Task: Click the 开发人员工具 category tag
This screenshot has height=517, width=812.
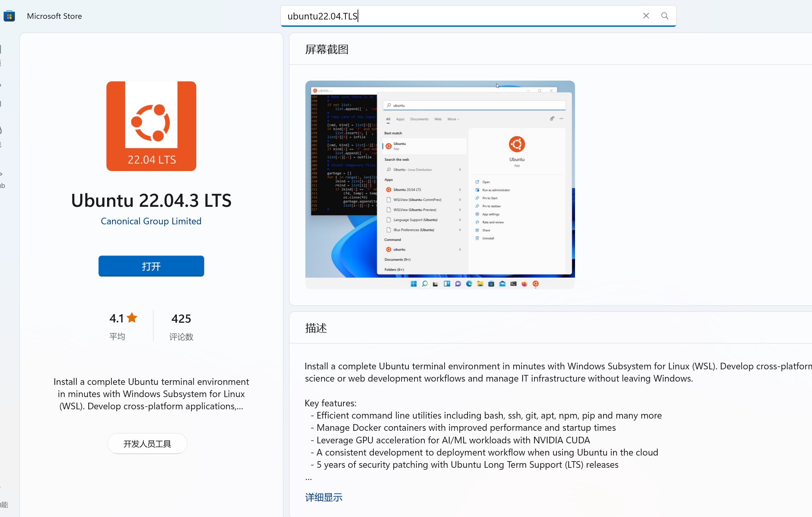Action: click(x=147, y=444)
